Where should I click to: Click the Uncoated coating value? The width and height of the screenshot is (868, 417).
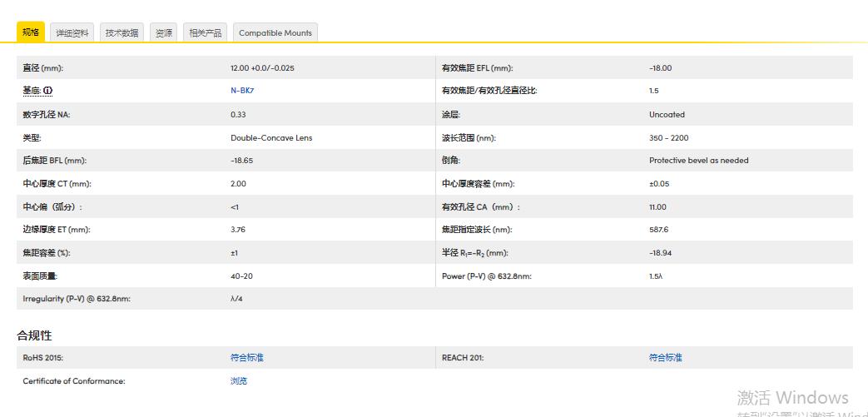click(667, 115)
